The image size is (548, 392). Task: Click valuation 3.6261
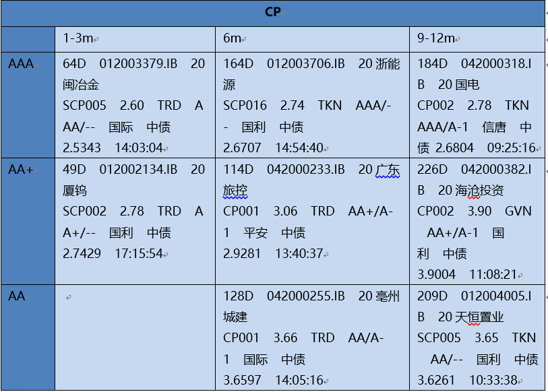[x=436, y=380]
